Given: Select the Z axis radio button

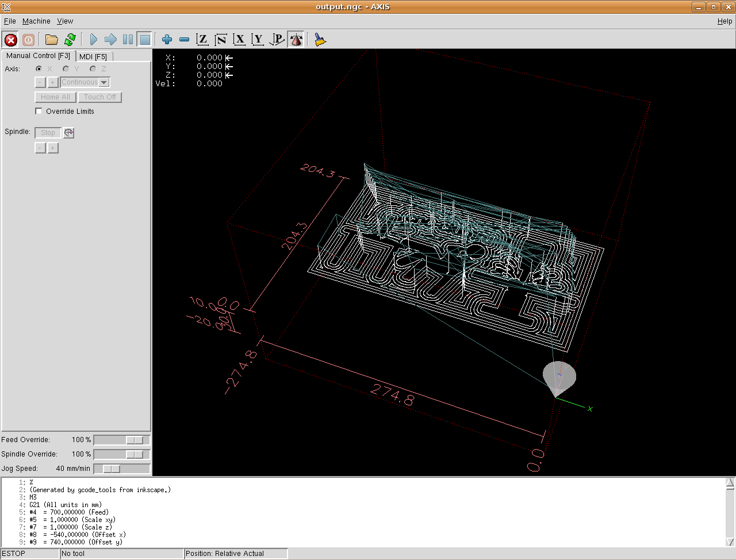Looking at the screenshot, I should (93, 69).
